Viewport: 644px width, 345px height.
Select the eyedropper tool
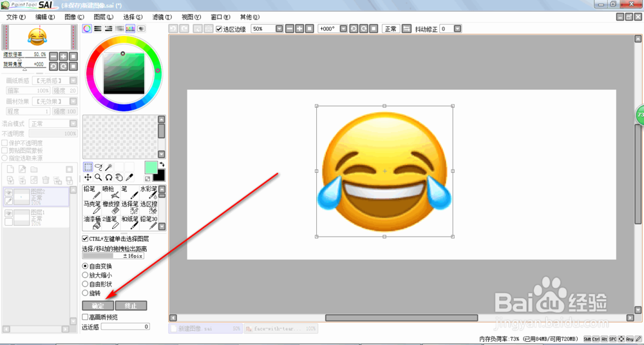point(129,177)
